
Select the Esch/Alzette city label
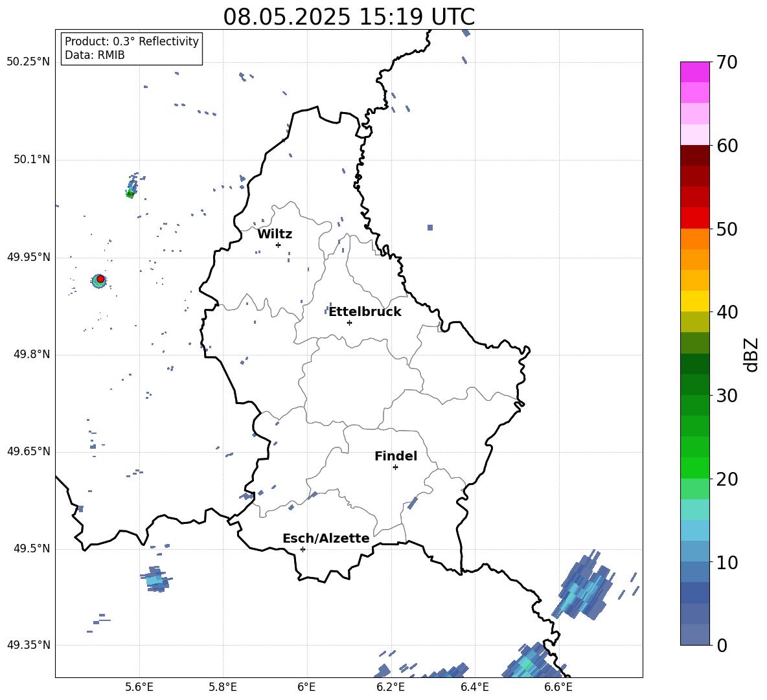(326, 538)
